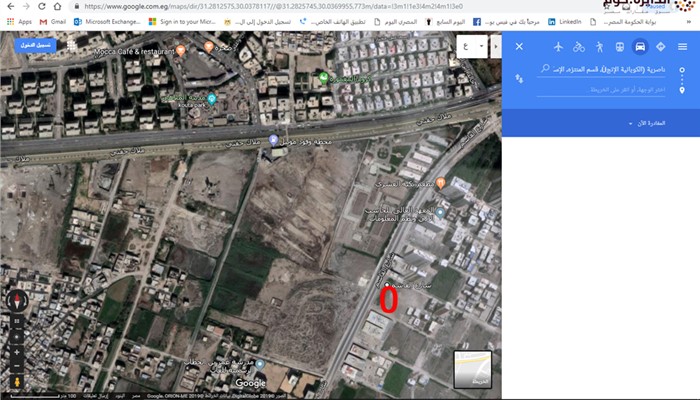700x400 pixels.
Task: Open the language input dropdown on map
Action: click(x=472, y=46)
